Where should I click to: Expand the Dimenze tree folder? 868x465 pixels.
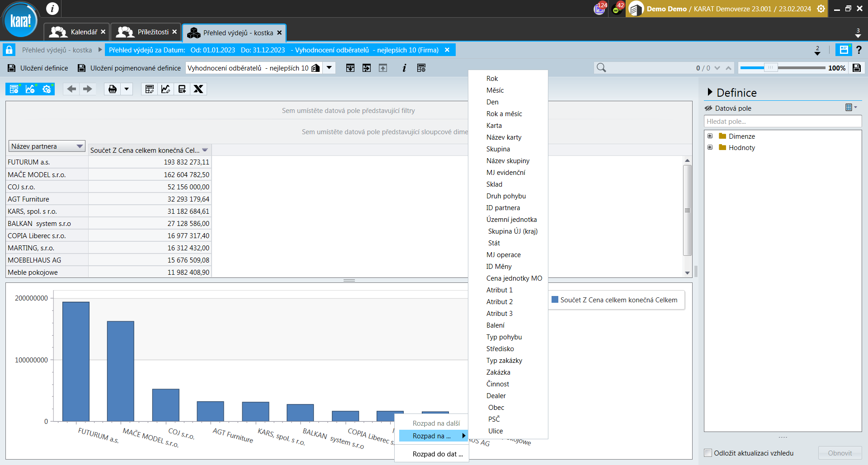click(710, 136)
